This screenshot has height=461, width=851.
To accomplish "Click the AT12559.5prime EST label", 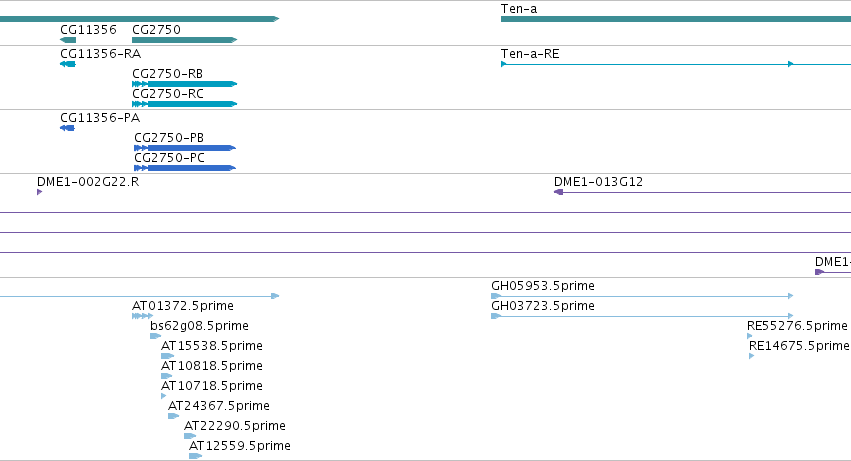I will coord(240,446).
